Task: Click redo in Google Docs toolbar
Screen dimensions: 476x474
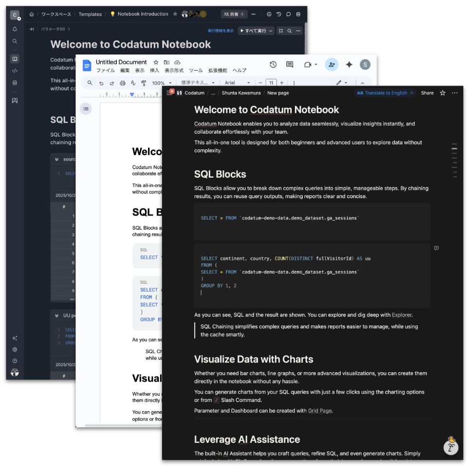Action: click(112, 83)
